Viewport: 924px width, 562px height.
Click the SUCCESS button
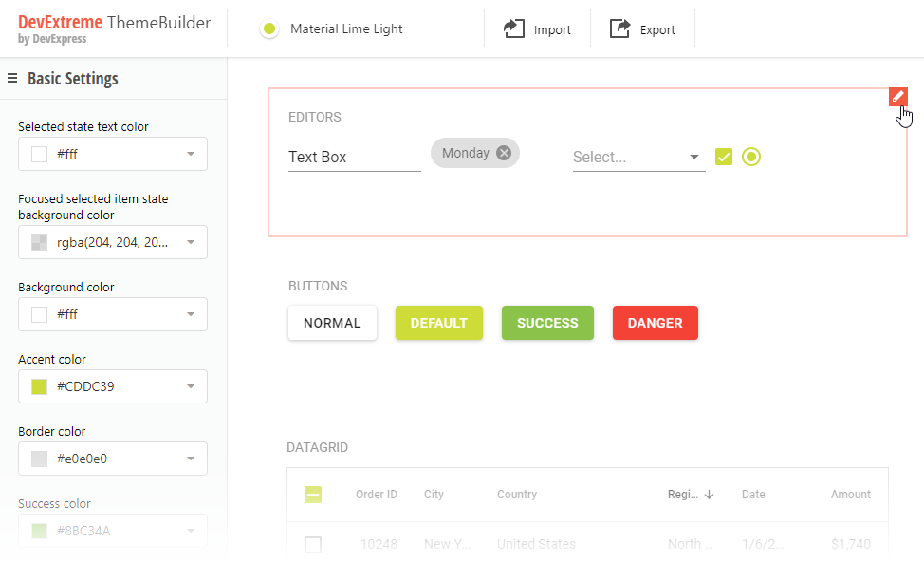(x=547, y=323)
